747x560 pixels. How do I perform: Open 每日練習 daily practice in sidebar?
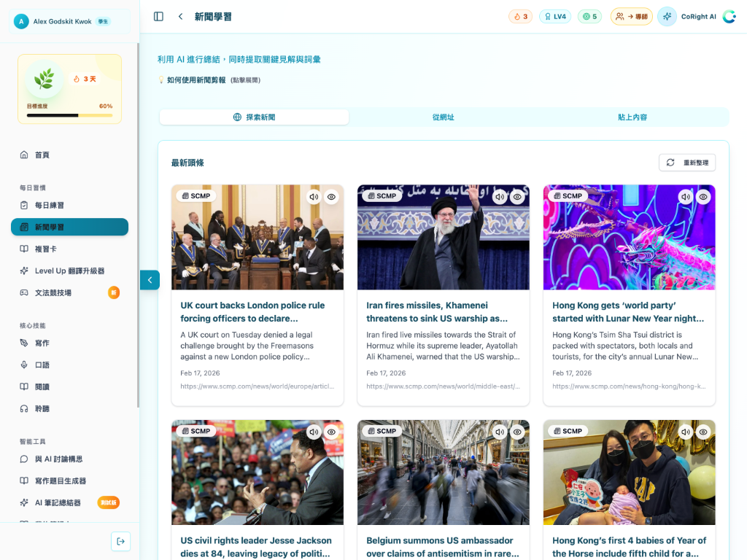tap(69, 205)
